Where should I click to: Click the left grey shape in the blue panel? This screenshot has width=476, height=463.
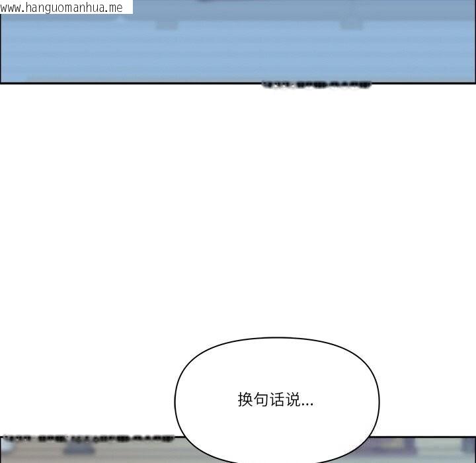tap(167, 25)
